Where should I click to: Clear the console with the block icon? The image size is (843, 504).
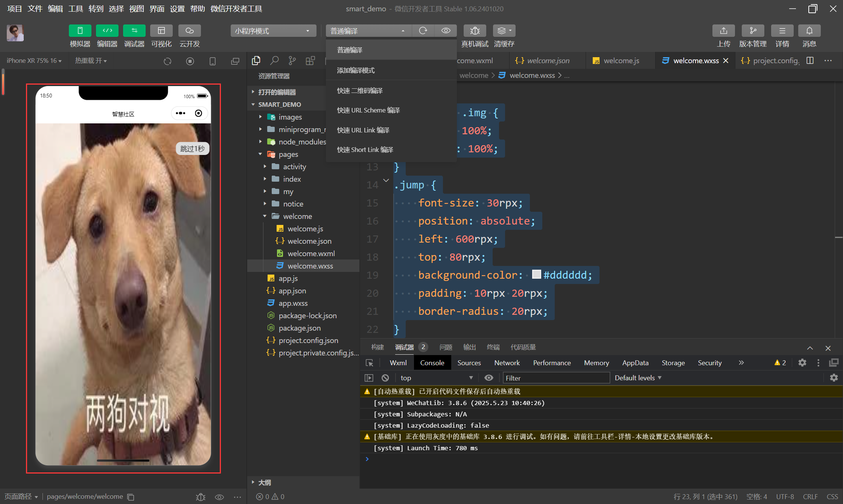coord(385,378)
